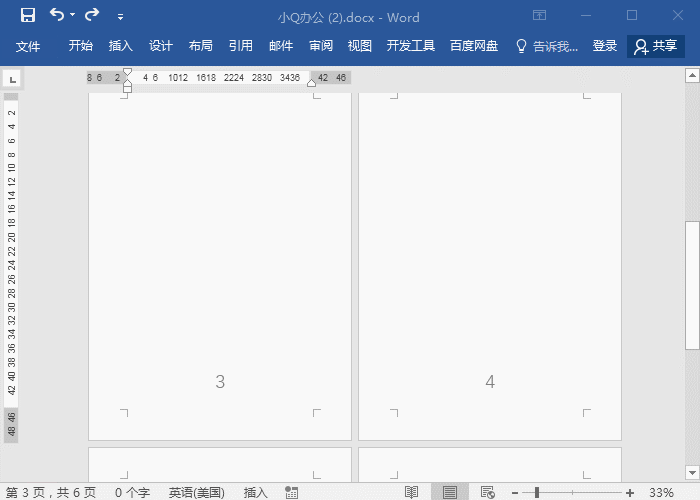700x500 pixels.
Task: Switch to the 设计 tab
Action: click(161, 46)
